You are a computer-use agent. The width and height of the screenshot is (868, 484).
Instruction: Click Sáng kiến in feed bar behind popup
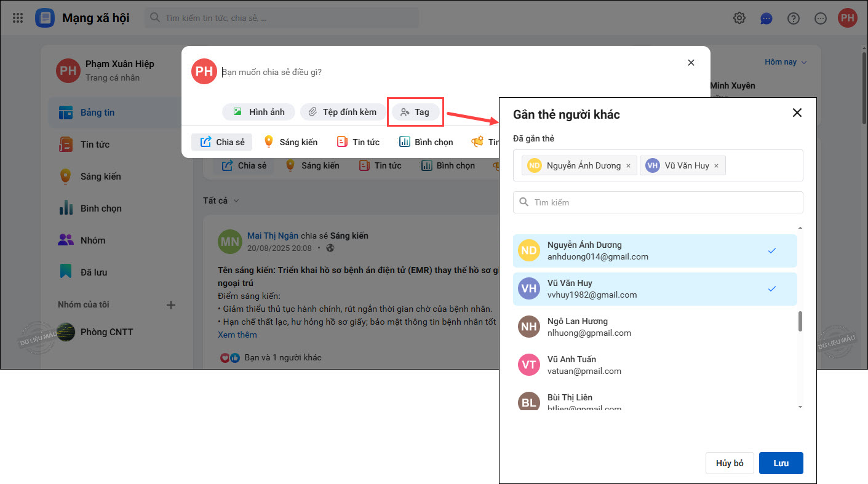(313, 165)
